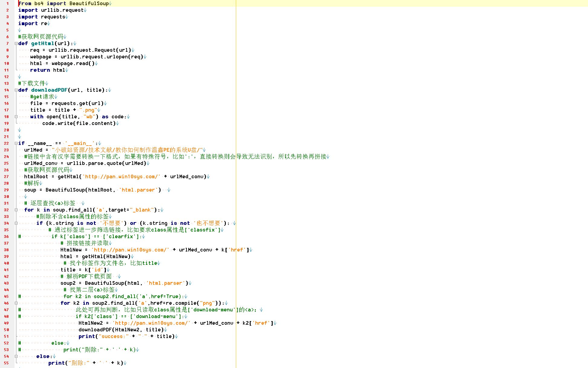Click the comment '#下载文件'
The height and width of the screenshot is (368, 588).
point(32,83)
